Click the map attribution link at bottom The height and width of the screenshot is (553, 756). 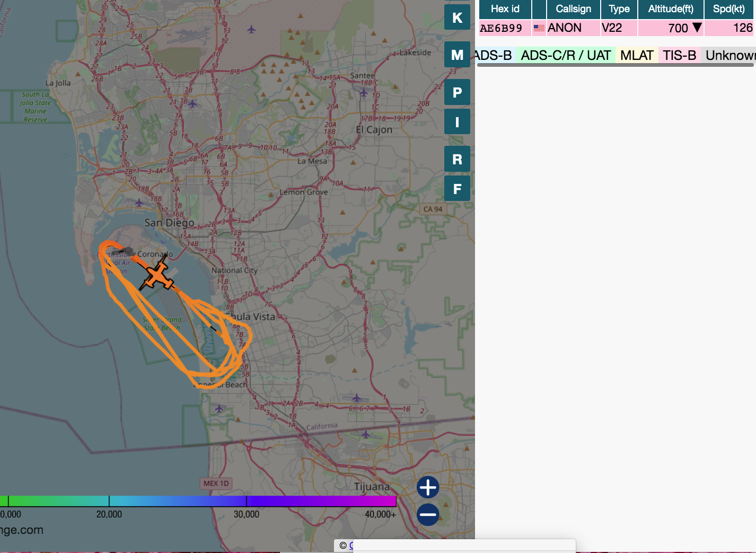351,545
